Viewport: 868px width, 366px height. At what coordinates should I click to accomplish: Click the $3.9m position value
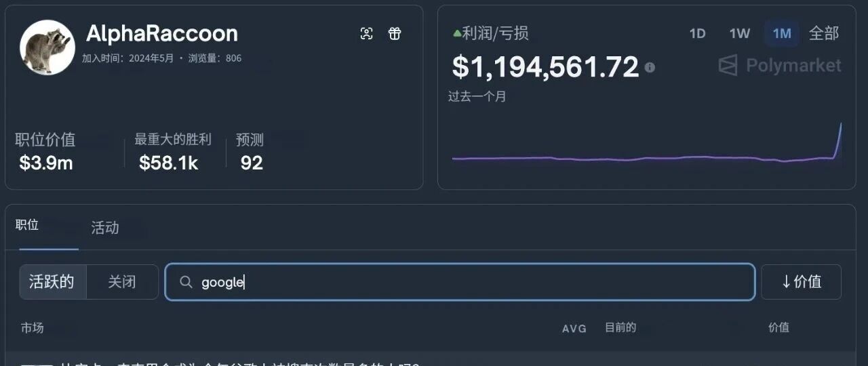(x=46, y=163)
